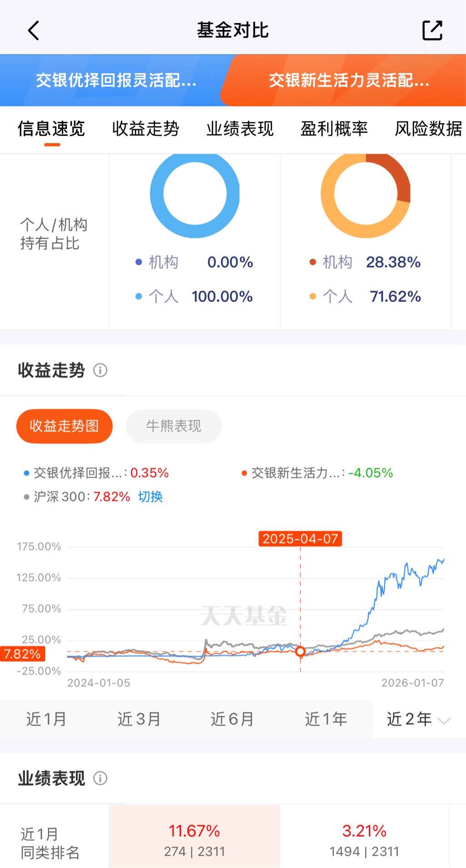Tap the orange chart marker circle
Image resolution: width=466 pixels, height=868 pixels.
(x=300, y=652)
